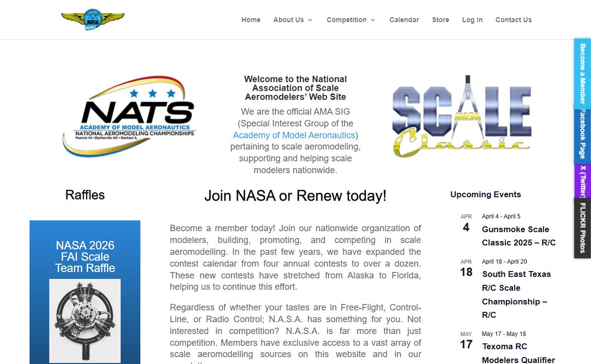591x364 pixels.
Task: Click the APR 4 date badge
Action: 466,223
